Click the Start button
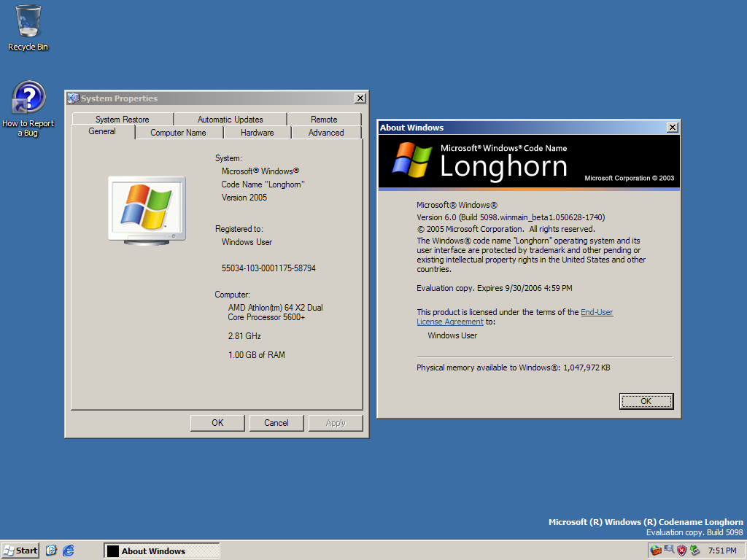 pyautogui.click(x=20, y=551)
